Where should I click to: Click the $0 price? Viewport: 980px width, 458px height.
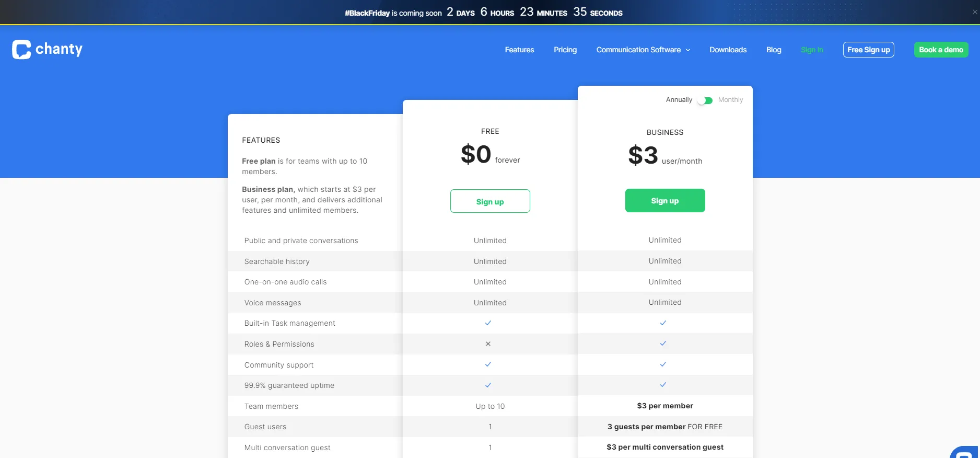tap(476, 154)
